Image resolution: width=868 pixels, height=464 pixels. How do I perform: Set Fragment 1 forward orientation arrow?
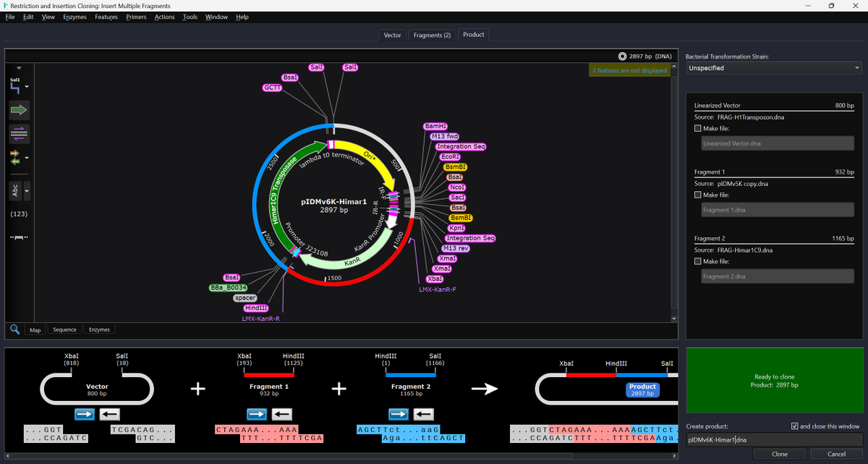(x=257, y=414)
